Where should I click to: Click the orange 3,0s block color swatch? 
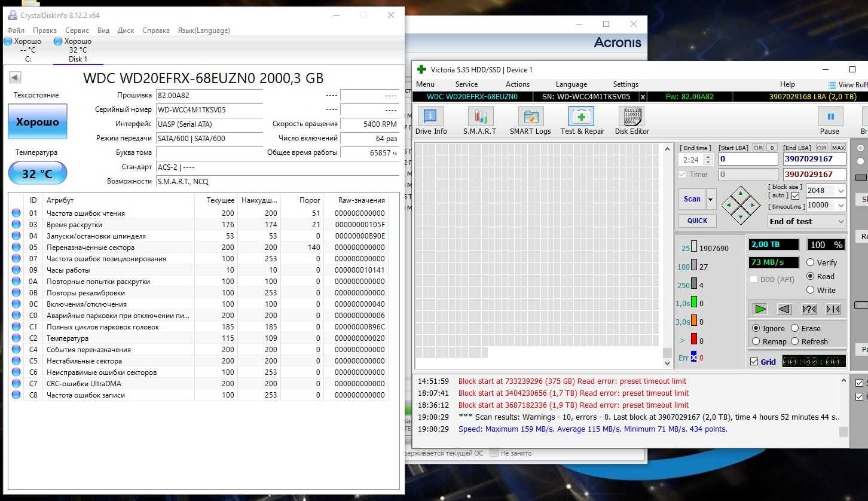pos(694,320)
